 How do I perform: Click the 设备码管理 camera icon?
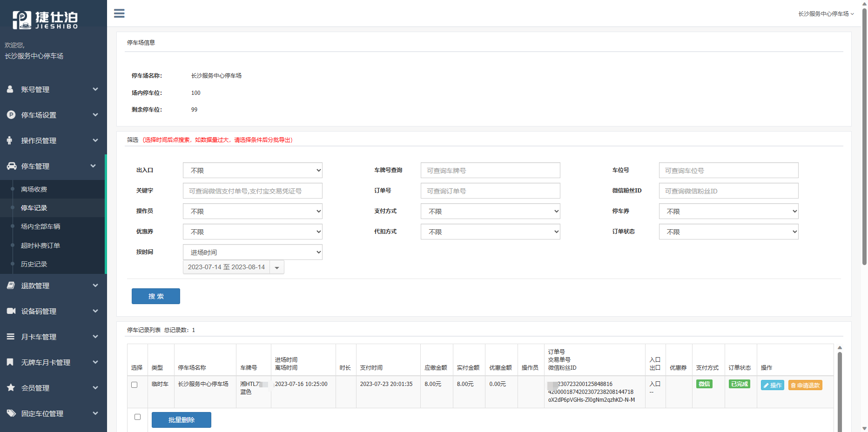click(11, 311)
